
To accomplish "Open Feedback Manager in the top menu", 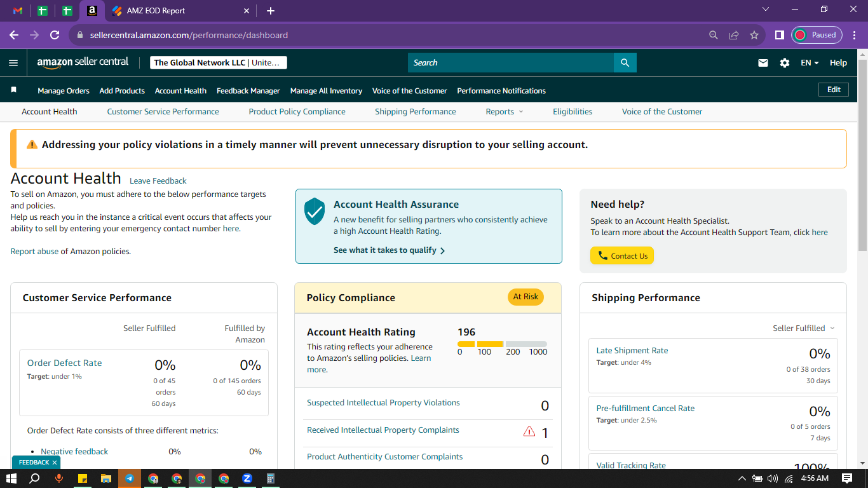I will (248, 91).
